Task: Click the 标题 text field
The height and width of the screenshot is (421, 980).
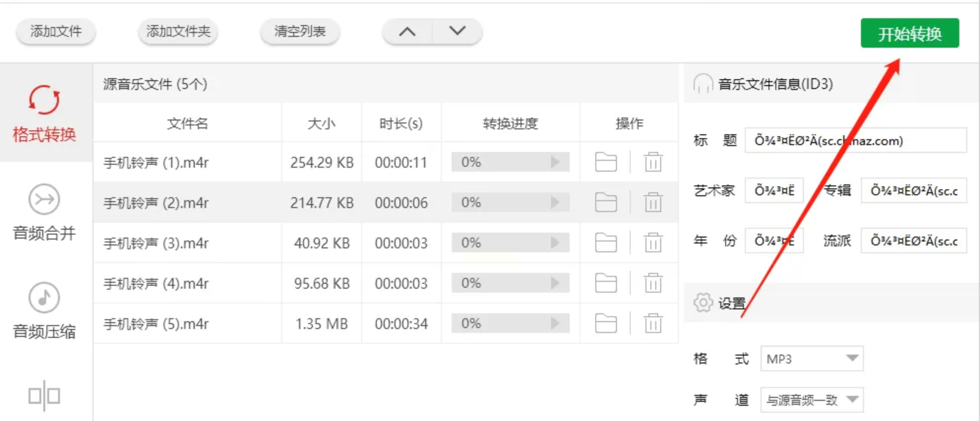Action: pyautogui.click(x=855, y=141)
